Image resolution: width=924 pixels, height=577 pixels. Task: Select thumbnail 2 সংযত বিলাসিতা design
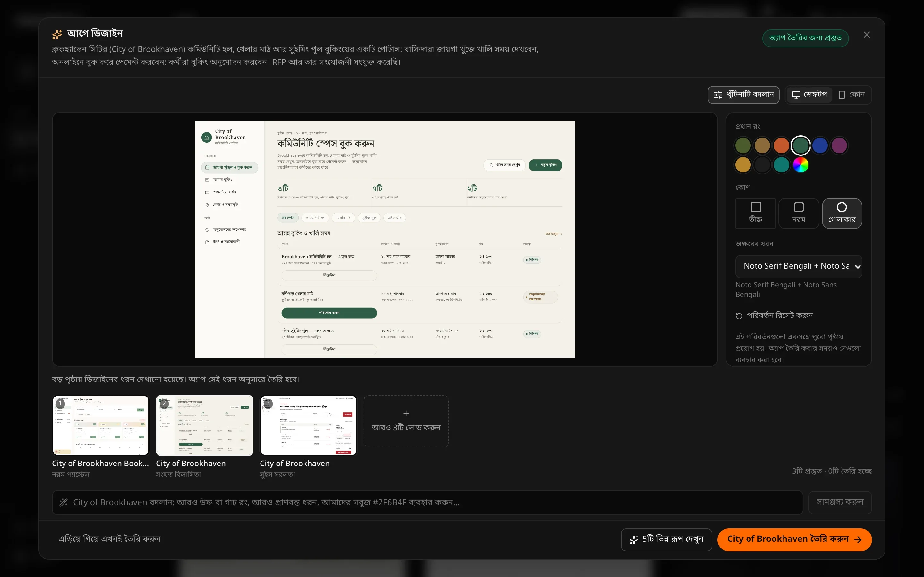(205, 425)
